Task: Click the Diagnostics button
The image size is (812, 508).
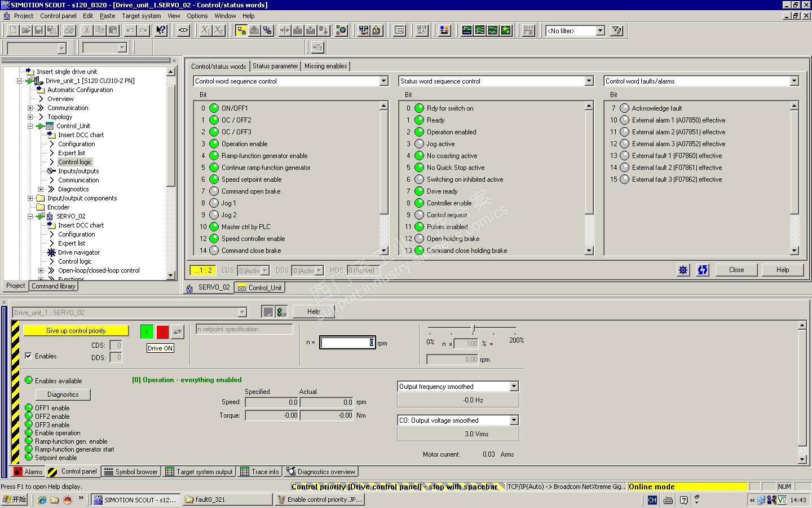Action: pyautogui.click(x=63, y=395)
